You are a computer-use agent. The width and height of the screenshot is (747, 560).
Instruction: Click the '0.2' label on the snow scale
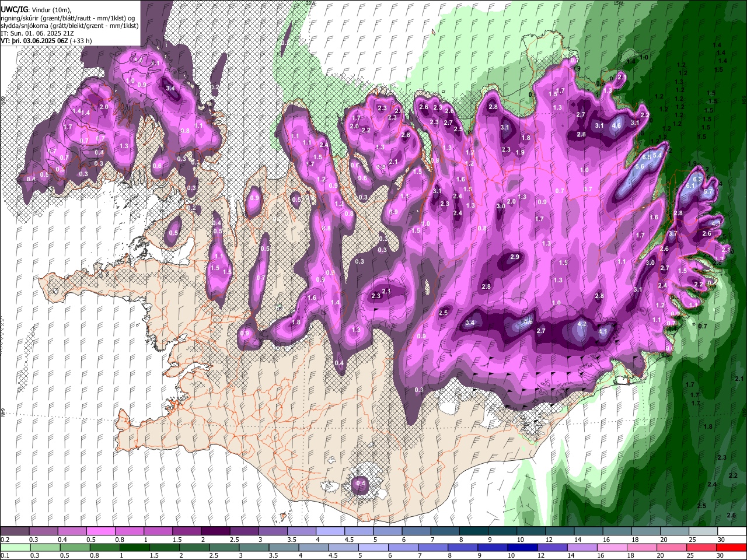pos(5,540)
